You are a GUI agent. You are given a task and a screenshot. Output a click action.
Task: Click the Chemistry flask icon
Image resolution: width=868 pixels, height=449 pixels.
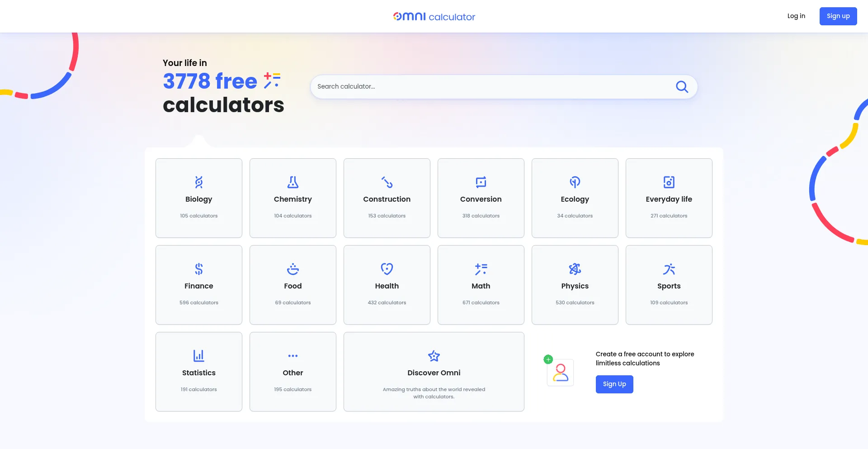[292, 182]
